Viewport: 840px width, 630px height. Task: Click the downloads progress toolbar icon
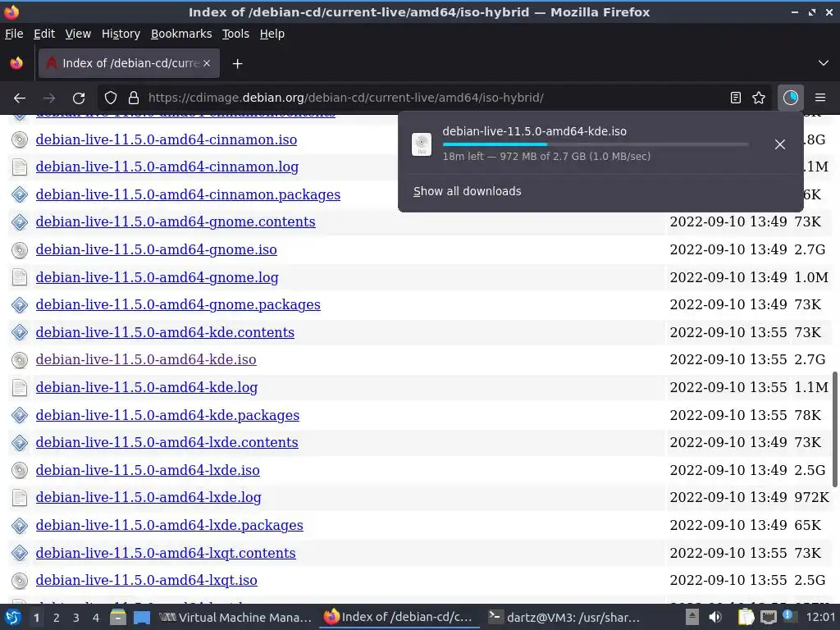coord(790,98)
